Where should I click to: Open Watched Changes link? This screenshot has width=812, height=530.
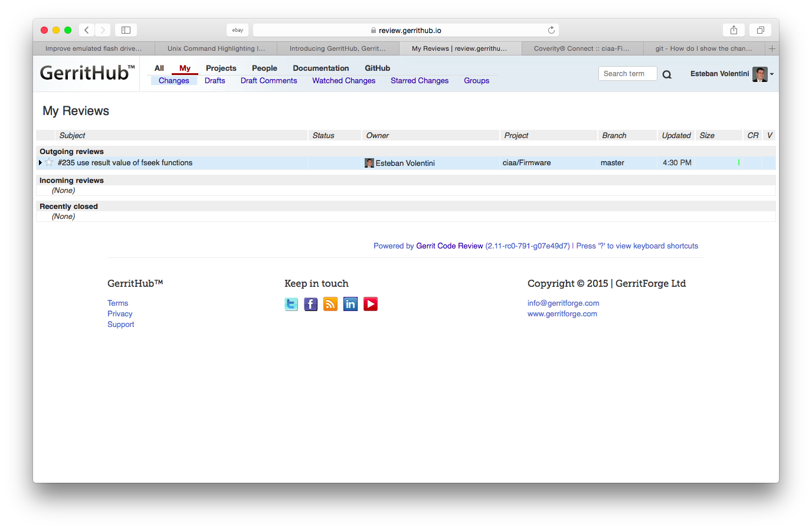[x=343, y=81]
